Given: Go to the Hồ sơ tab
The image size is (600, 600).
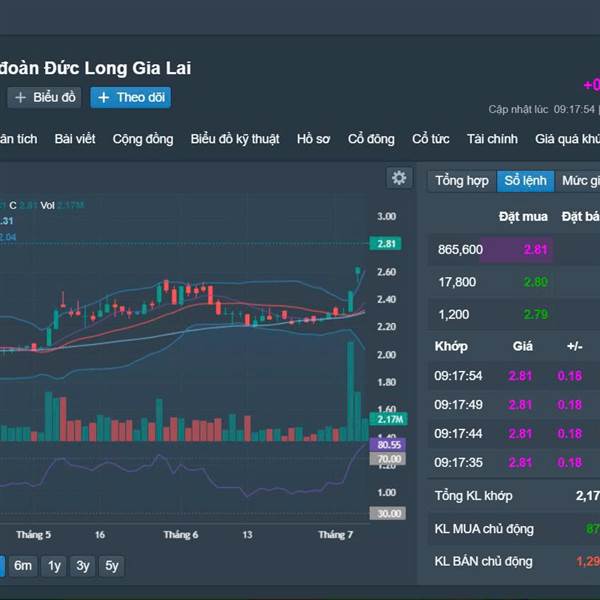Looking at the screenshot, I should tap(313, 139).
